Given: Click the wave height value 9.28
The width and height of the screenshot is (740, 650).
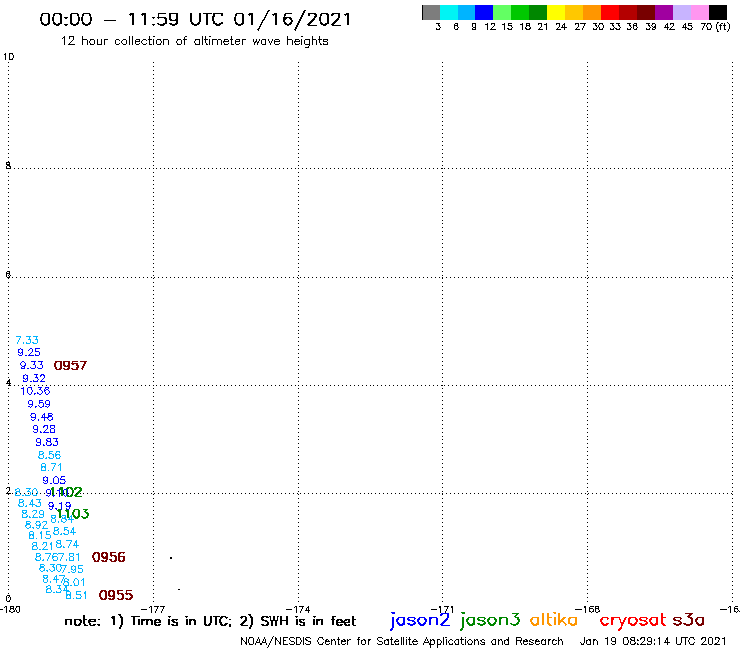Looking at the screenshot, I should (44, 430).
